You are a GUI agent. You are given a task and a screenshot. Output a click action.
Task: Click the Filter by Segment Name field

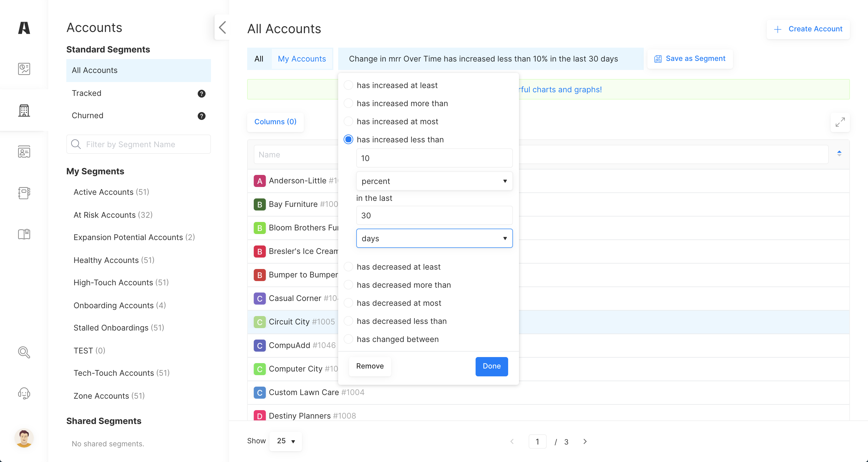coord(139,144)
